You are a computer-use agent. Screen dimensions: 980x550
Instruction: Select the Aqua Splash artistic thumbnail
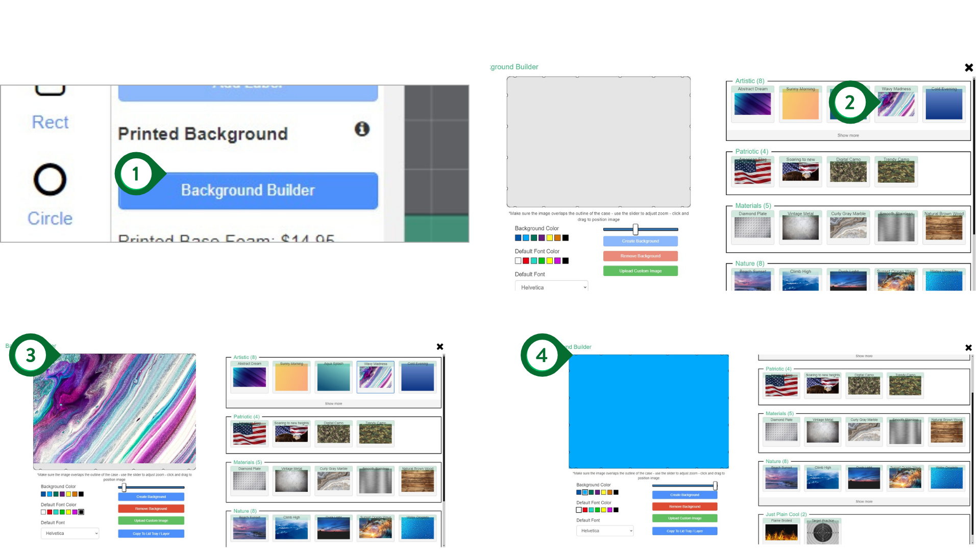tap(333, 377)
